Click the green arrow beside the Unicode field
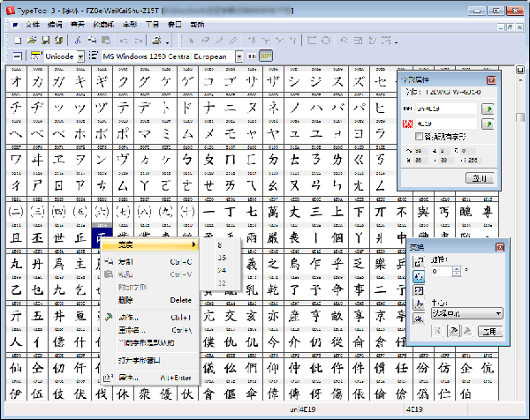This screenshot has width=530, height=420. pos(487,124)
